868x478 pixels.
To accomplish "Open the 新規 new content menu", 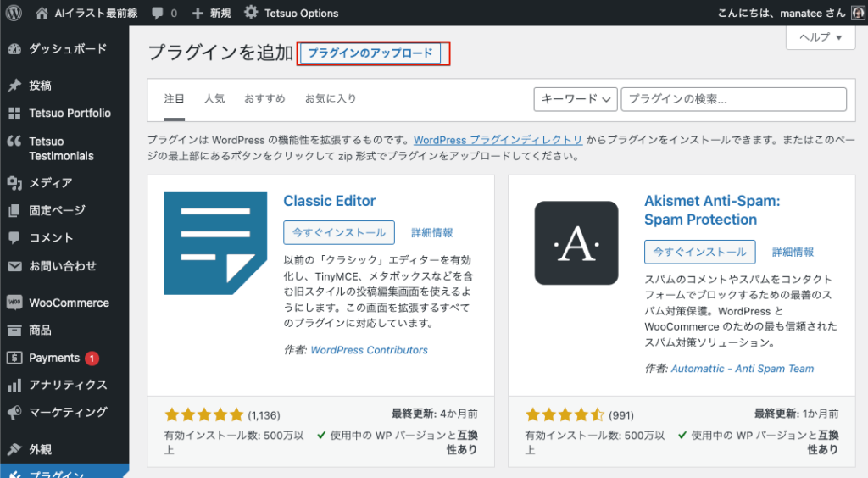I will [x=211, y=14].
